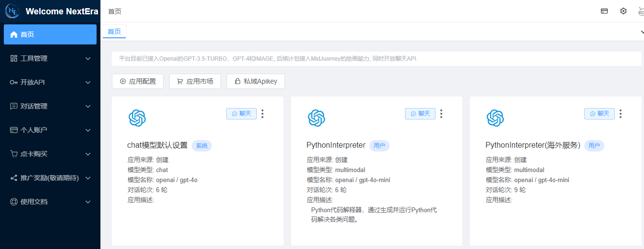This screenshot has height=249, width=644.
Task: Click the OpenAI logo on PythonInterpreter card
Action: pos(316,118)
